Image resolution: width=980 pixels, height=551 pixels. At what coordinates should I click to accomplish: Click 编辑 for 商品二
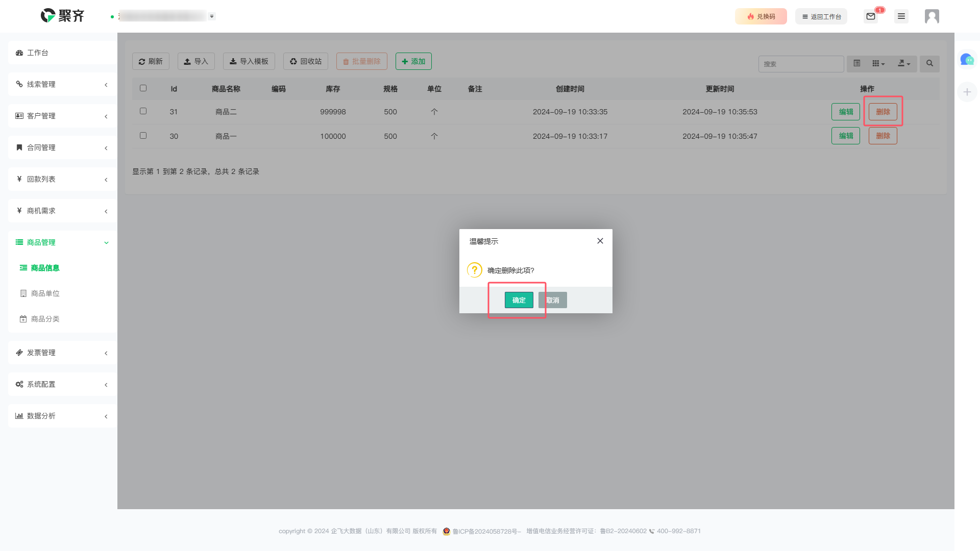point(846,112)
